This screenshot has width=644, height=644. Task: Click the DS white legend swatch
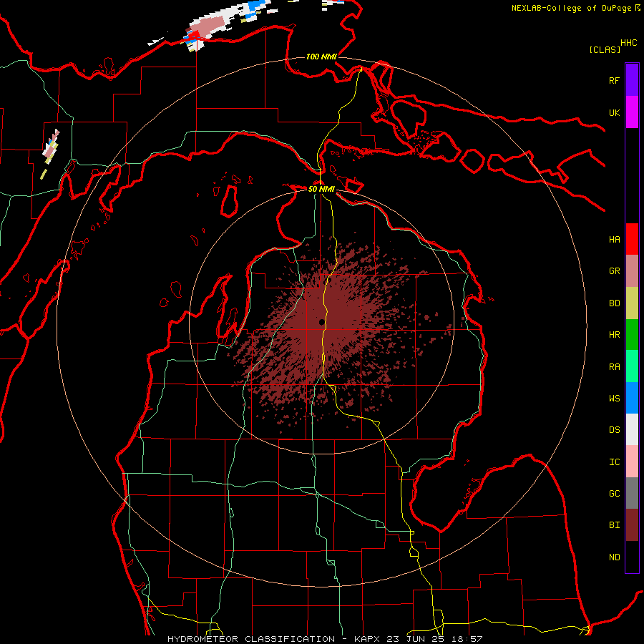click(x=632, y=429)
